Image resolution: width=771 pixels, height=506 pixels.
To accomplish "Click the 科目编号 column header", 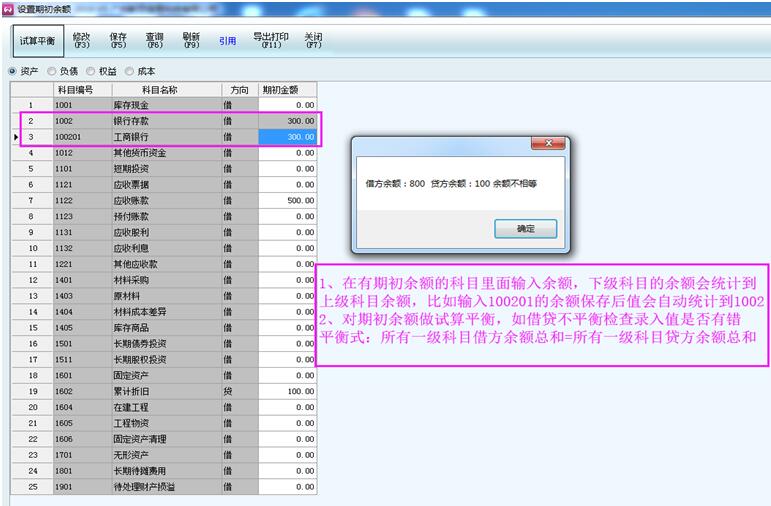I will (x=81, y=89).
